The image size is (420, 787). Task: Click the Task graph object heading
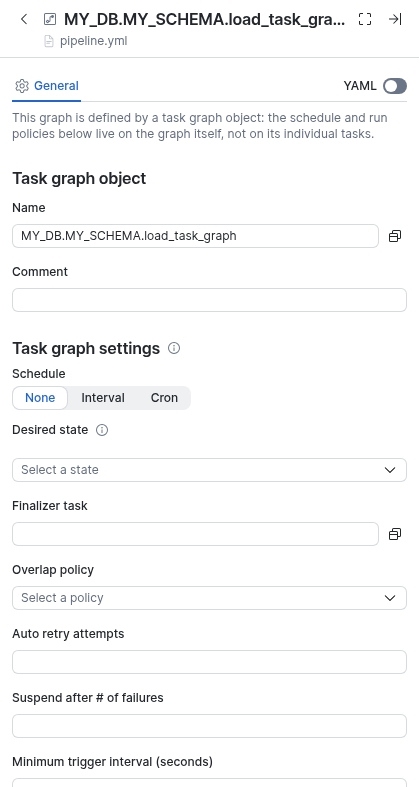point(79,178)
